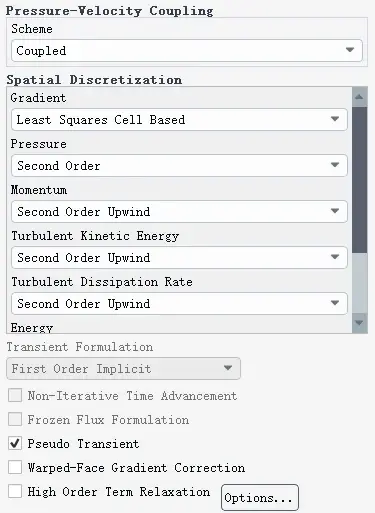375x513 pixels.
Task: Enable Warped-Face Gradient Correction
Action: 15,467
